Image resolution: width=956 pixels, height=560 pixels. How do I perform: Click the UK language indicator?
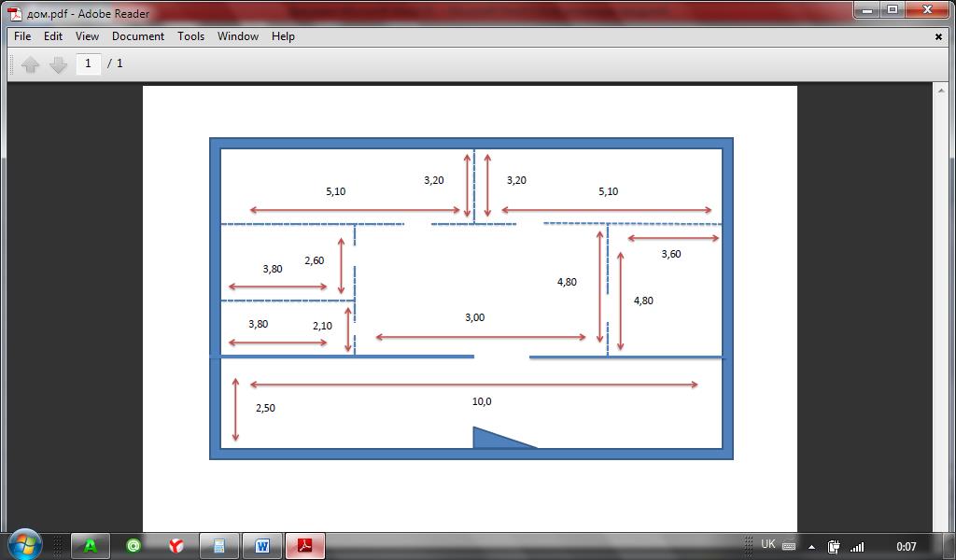(x=768, y=544)
